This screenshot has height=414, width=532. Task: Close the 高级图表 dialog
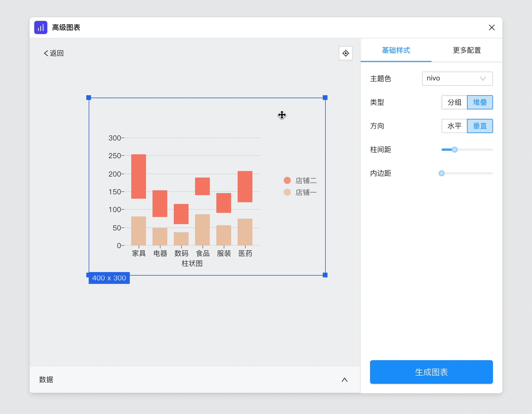click(492, 28)
